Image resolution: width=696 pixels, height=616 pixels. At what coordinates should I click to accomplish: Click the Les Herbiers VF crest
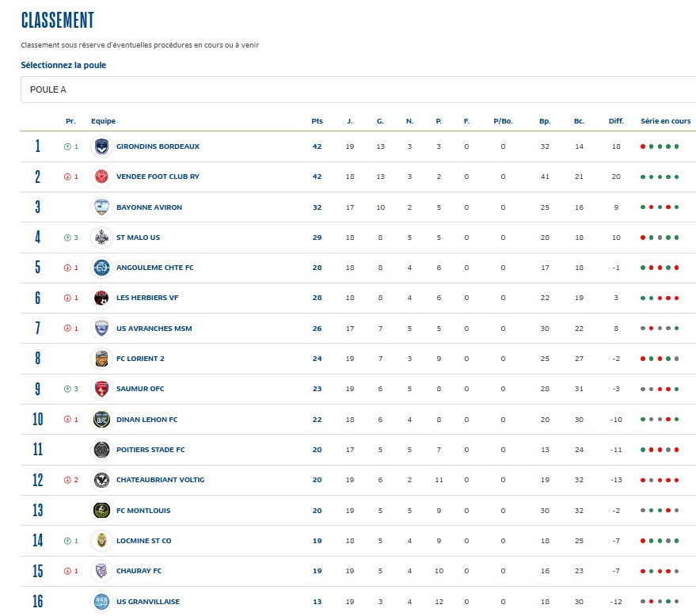point(101,298)
